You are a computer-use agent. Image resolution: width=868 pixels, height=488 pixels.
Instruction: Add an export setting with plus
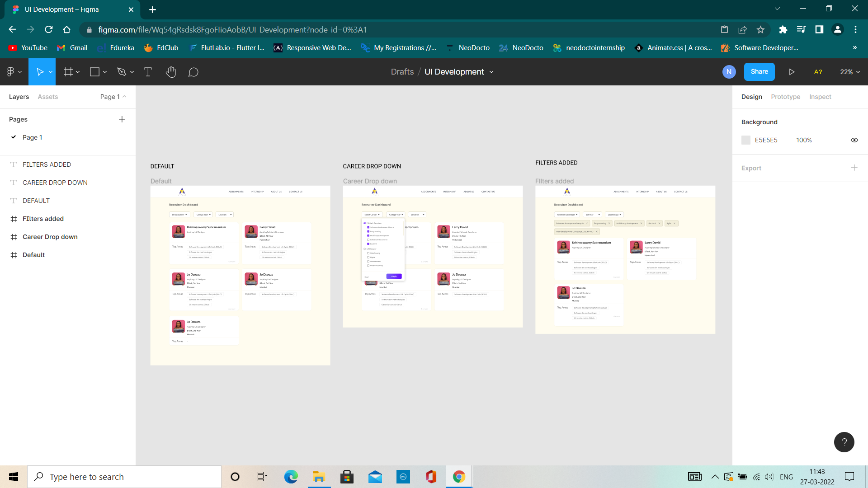[x=854, y=168]
